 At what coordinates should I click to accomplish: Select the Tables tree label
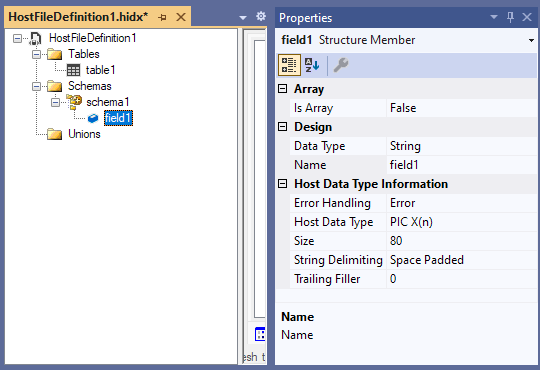tap(84, 54)
